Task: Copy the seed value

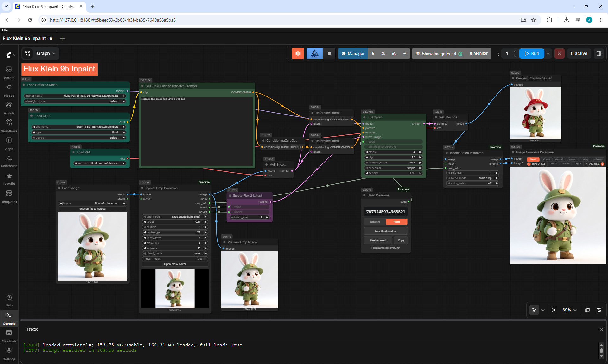Action: tap(401, 240)
